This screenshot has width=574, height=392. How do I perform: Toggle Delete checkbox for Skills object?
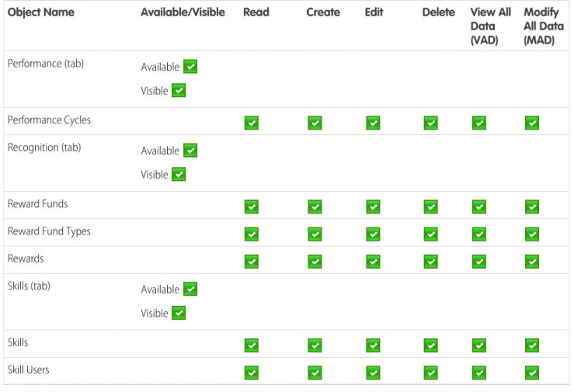431,345
